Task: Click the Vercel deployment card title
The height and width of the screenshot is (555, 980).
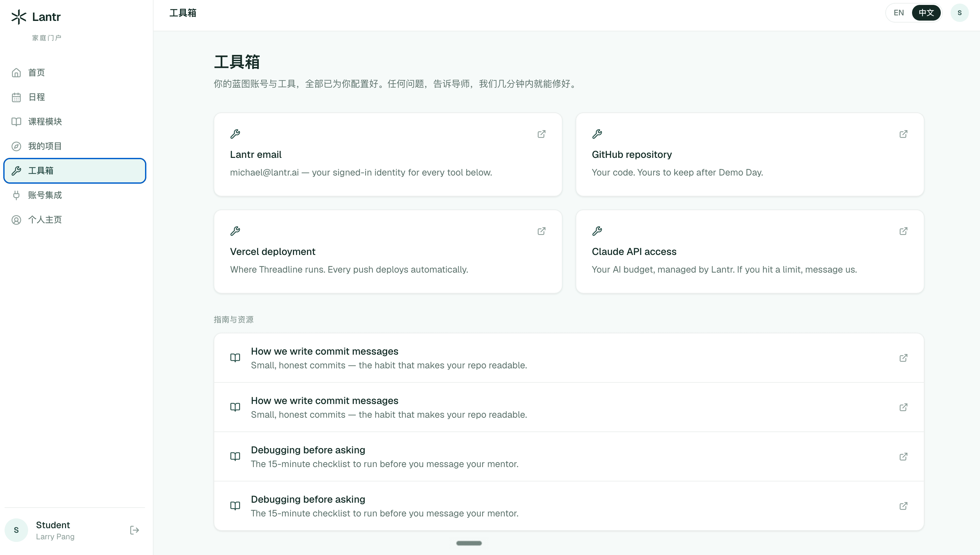Action: coord(272,252)
